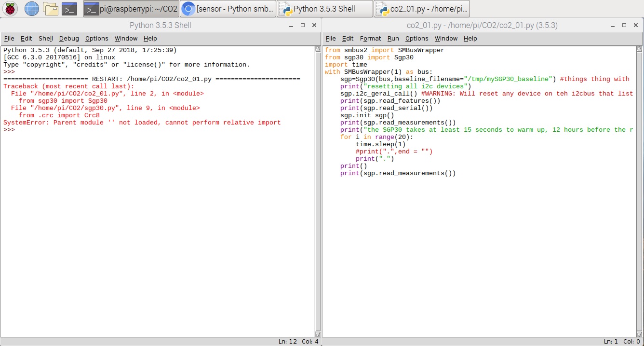
Task: Open Help menu in Python Shell window
Action: [x=150, y=39]
